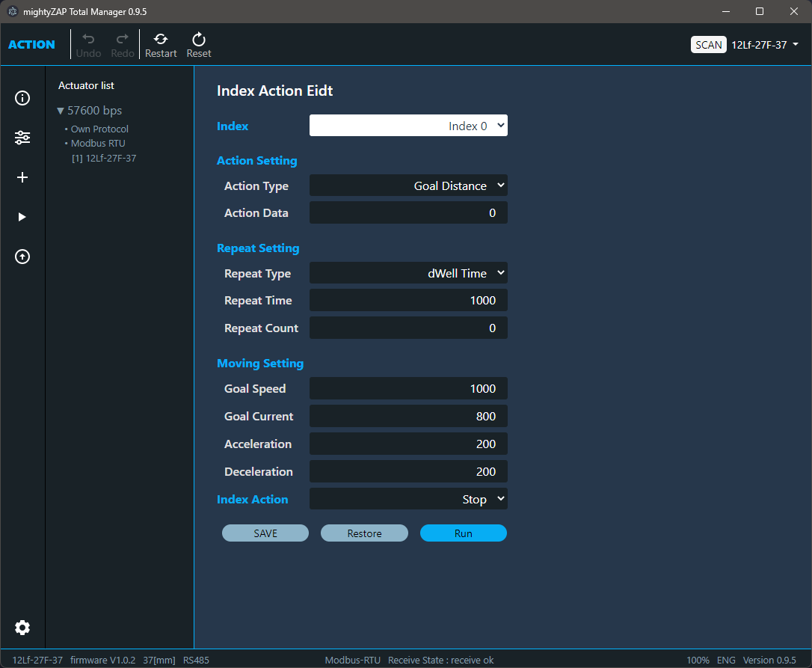
Task: Click the SAVE button
Action: pyautogui.click(x=265, y=533)
